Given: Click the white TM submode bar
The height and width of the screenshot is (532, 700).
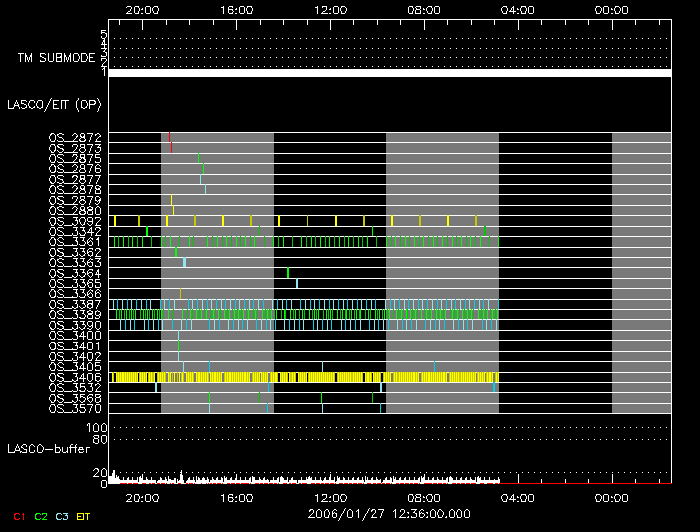Looking at the screenshot, I should pos(390,73).
